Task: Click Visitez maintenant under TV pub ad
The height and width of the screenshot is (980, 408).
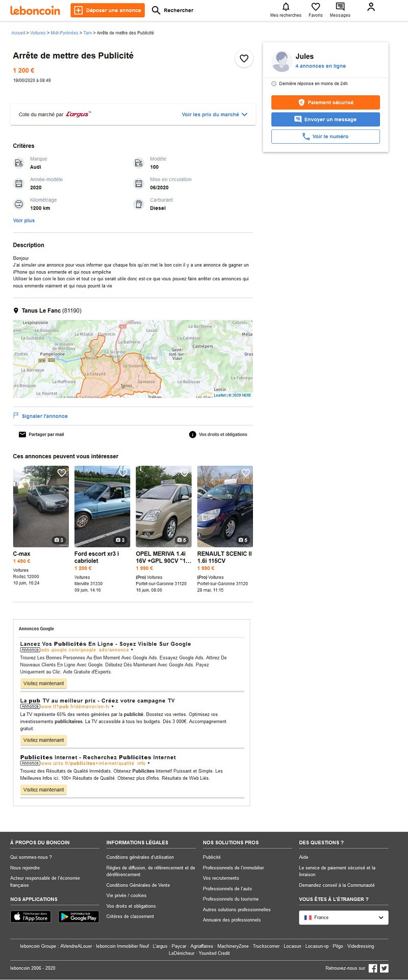Action: coord(44,740)
